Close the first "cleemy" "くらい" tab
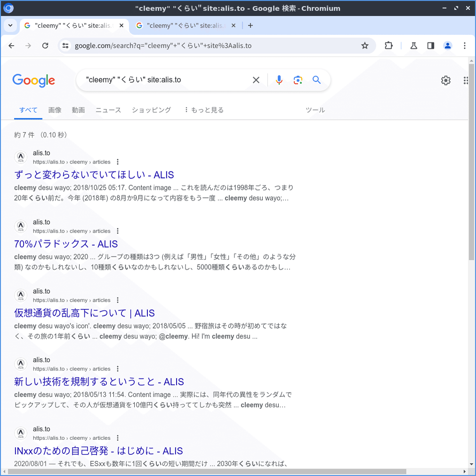The width and height of the screenshot is (476, 476). point(121,25)
